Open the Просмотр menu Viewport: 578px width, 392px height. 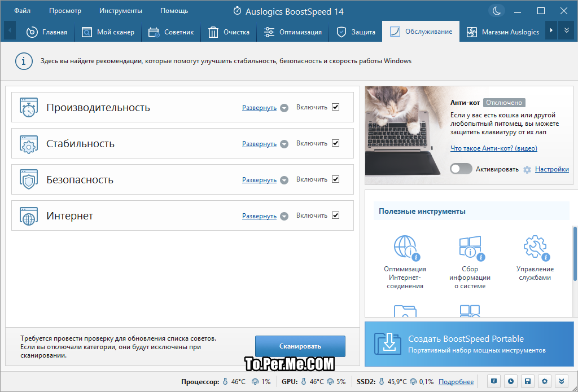(x=65, y=11)
